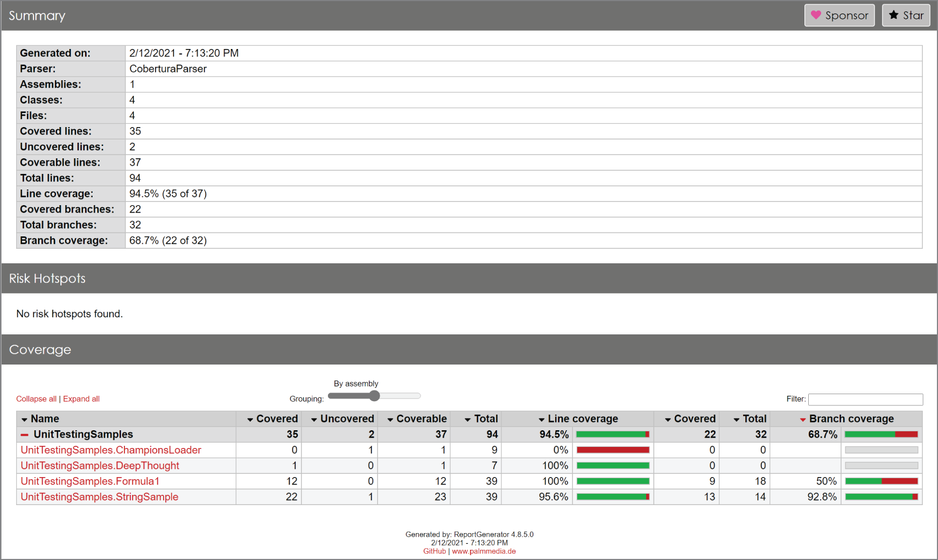Click the sort arrow beside Name header
The height and width of the screenshot is (560, 938).
tap(25, 419)
